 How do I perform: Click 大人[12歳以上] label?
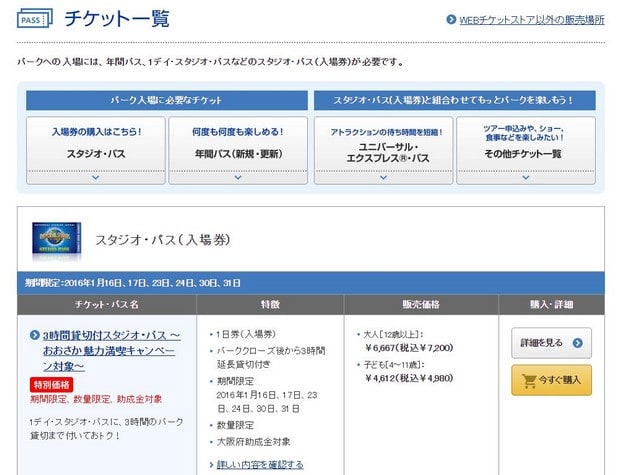pos(393,334)
